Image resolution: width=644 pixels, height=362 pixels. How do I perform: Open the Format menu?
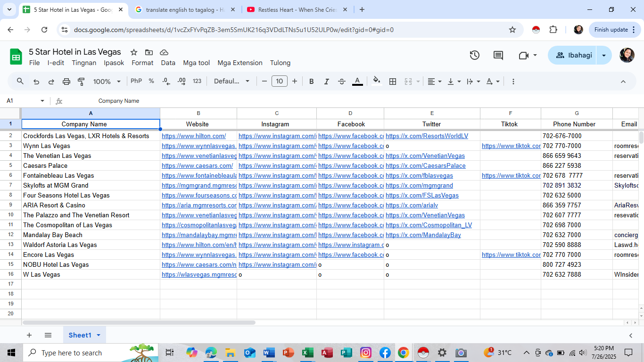(142, 63)
